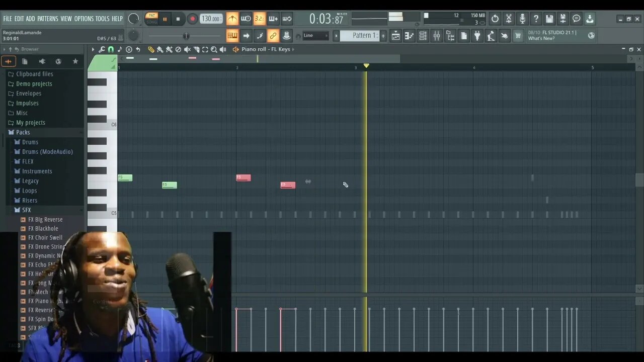Open the VIEW menu
This screenshot has width=644, height=362.
(x=66, y=19)
